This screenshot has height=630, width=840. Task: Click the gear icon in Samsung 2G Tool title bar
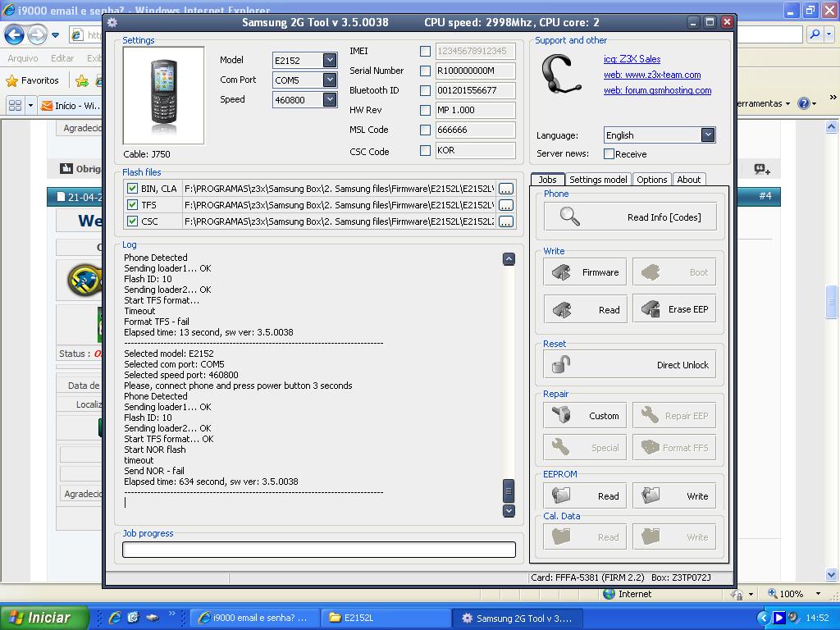click(112, 22)
